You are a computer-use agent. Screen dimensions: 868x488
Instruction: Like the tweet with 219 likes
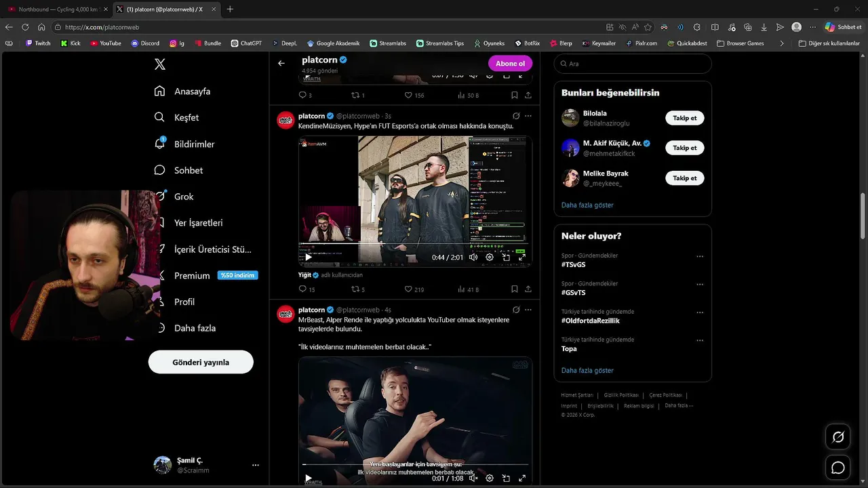pyautogui.click(x=414, y=289)
